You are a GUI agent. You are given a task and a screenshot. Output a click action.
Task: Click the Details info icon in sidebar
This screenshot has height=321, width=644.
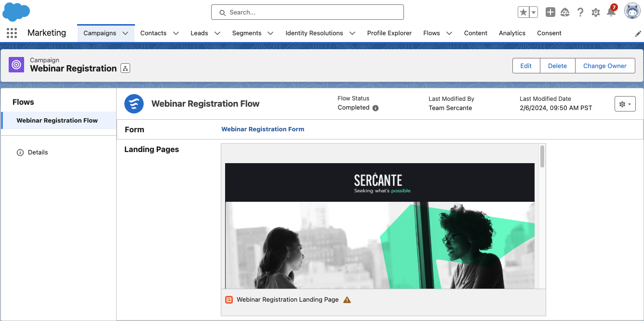click(x=20, y=153)
